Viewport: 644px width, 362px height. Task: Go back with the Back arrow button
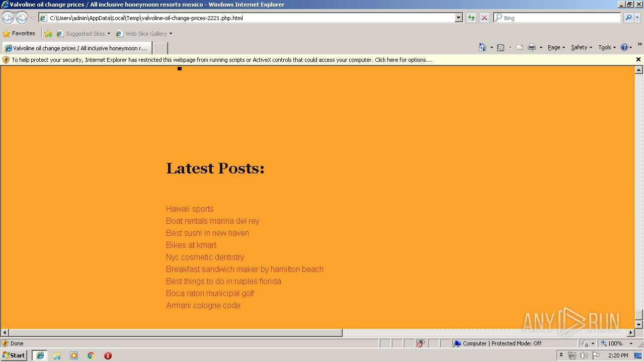click(8, 18)
